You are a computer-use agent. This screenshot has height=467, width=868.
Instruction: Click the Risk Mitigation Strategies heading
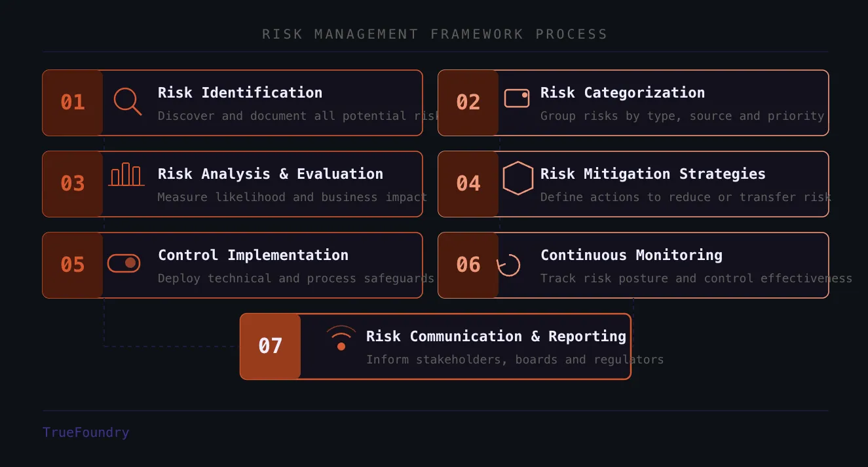653,174
